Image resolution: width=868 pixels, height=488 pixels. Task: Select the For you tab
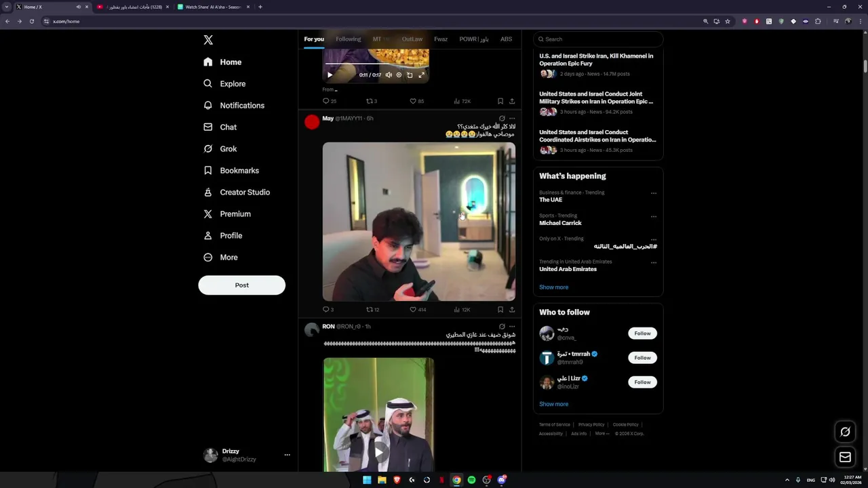(x=314, y=39)
